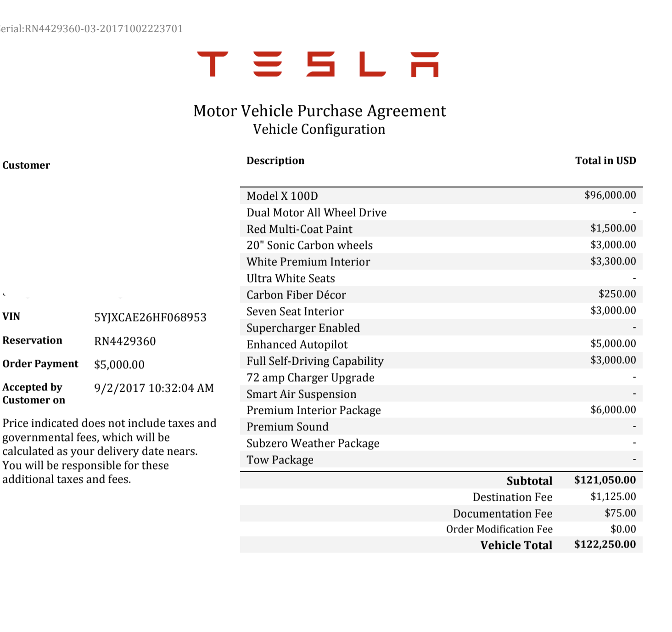Select the Red Multi-Coat Paint line item
672x632 pixels.
coord(299,229)
